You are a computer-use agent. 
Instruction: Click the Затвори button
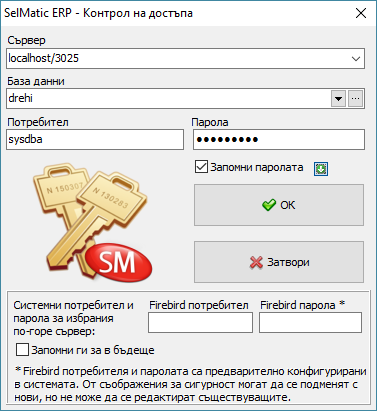click(279, 262)
